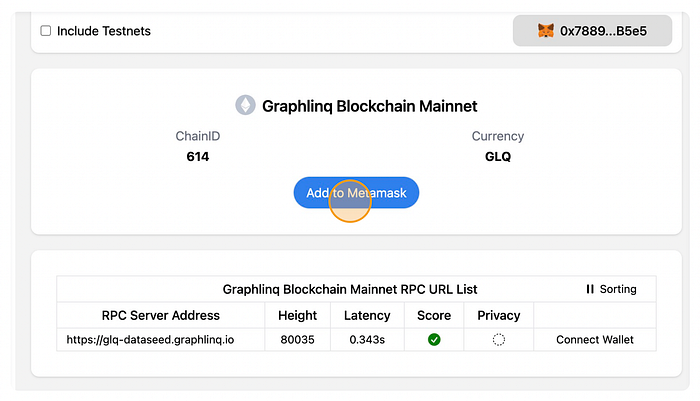Screen dimensions: 700x401
Task: Click the dotted privacy circle icon
Action: 499,340
